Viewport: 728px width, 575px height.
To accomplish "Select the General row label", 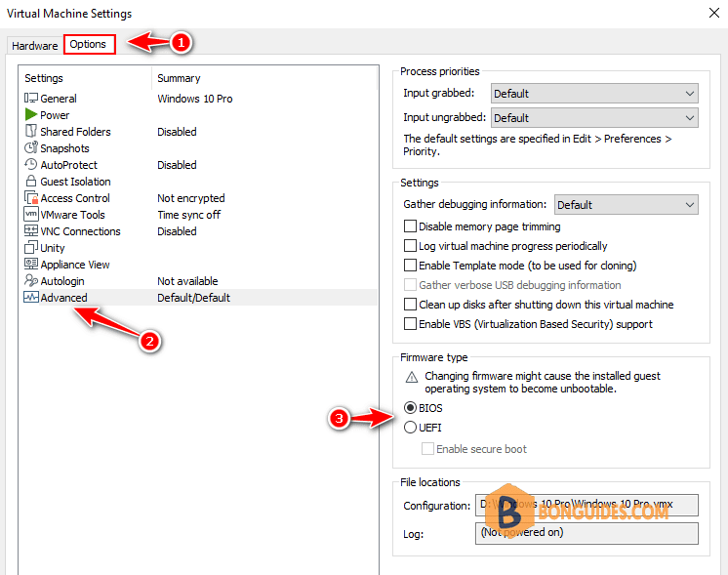I will point(59,99).
